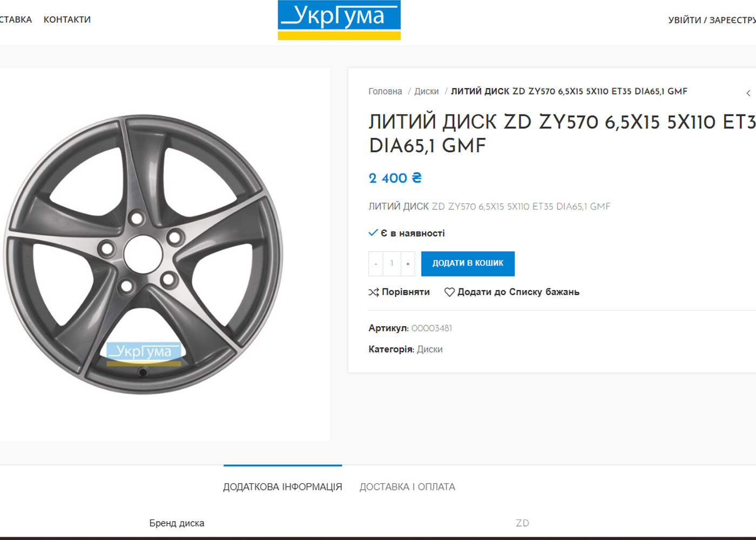The height and width of the screenshot is (540, 756).
Task: Click the ZD brand value link
Action: pos(522,523)
